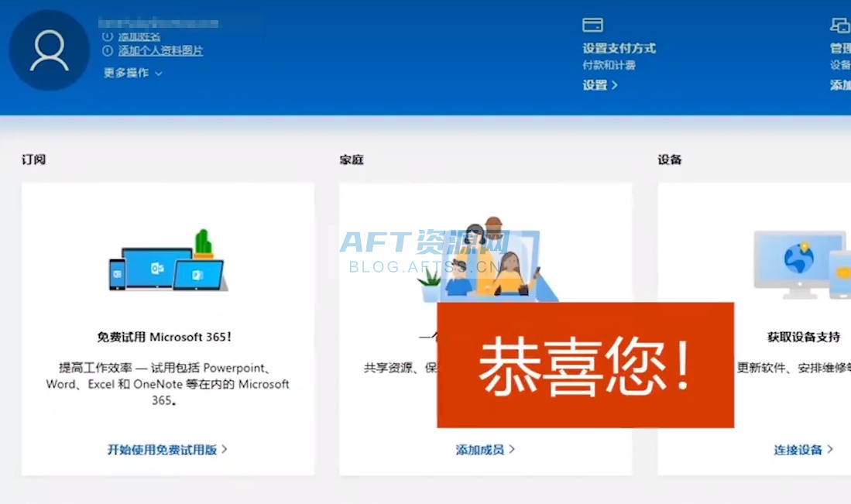This screenshot has width=851, height=504.
Task: Click the manage devices icon in header
Action: click(x=839, y=26)
